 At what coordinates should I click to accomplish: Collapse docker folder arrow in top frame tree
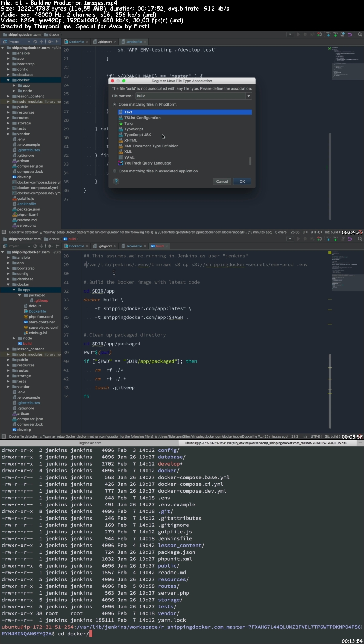point(8,80)
